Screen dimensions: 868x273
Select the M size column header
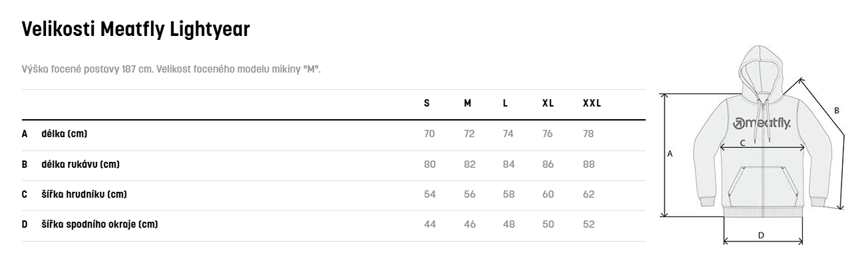point(467,103)
